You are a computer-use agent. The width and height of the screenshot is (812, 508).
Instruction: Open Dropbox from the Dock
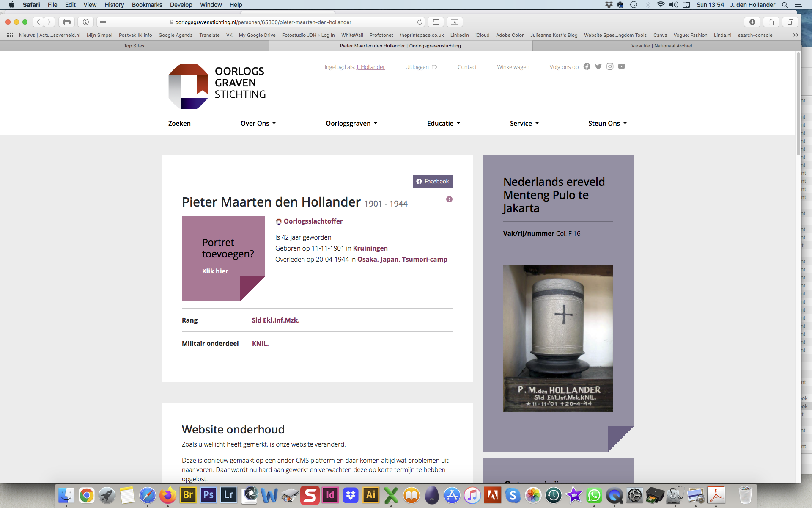(x=351, y=495)
